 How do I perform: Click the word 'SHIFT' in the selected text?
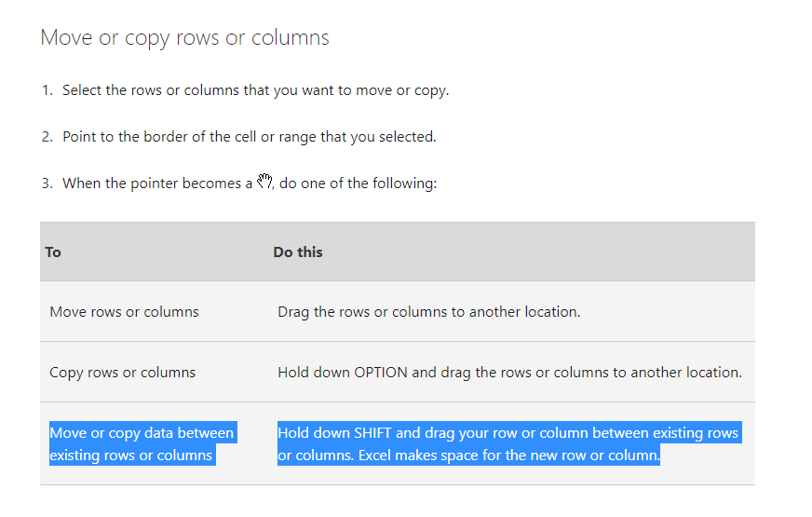(x=375, y=433)
